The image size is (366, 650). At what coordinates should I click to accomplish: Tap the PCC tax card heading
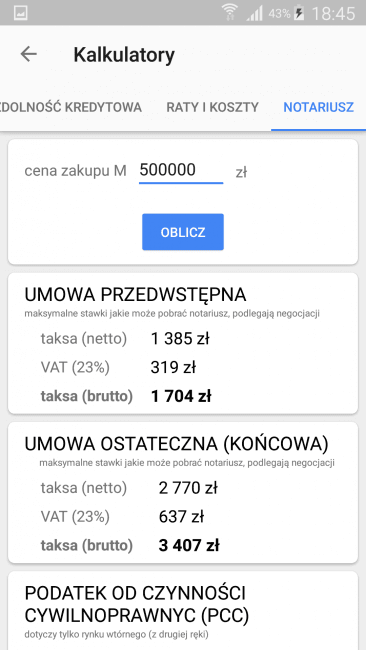pyautogui.click(x=137, y=605)
